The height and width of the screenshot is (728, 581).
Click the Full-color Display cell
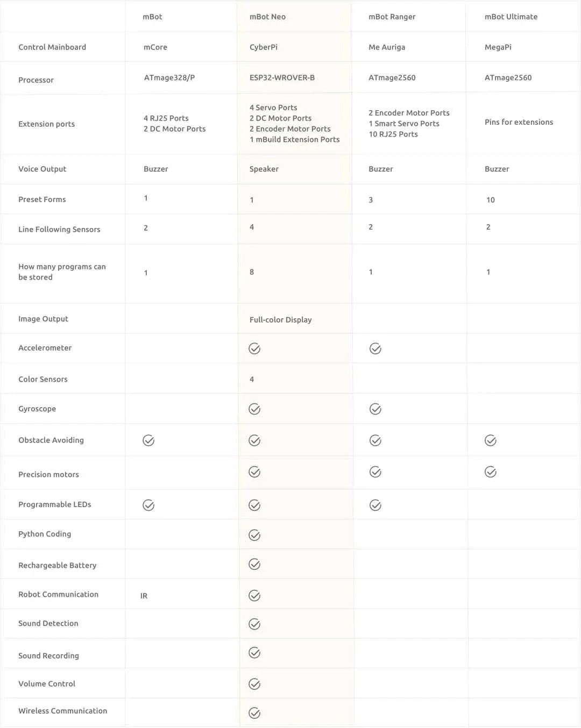[280, 320]
